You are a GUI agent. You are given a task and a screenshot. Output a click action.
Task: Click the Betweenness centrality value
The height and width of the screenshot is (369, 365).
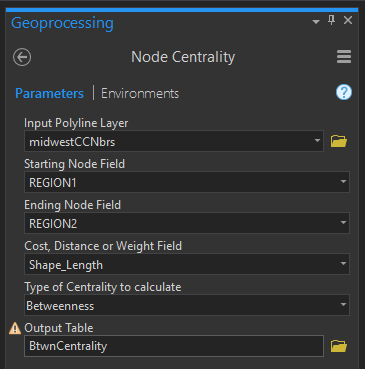coord(60,306)
